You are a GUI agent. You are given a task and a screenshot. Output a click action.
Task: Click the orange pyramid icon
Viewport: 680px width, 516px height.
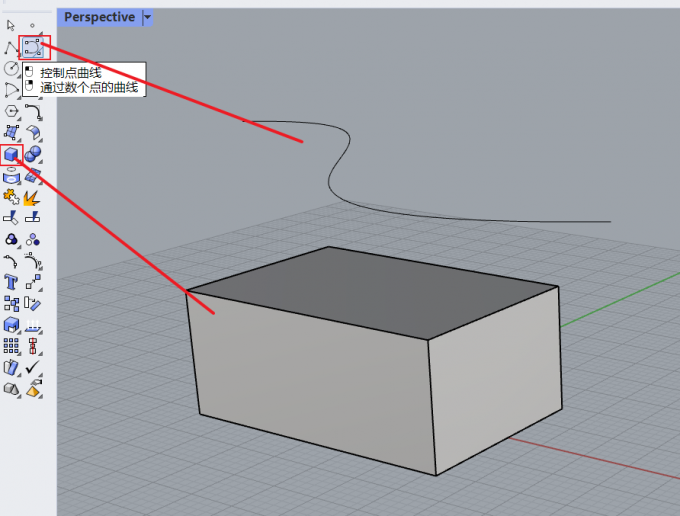tap(33, 389)
